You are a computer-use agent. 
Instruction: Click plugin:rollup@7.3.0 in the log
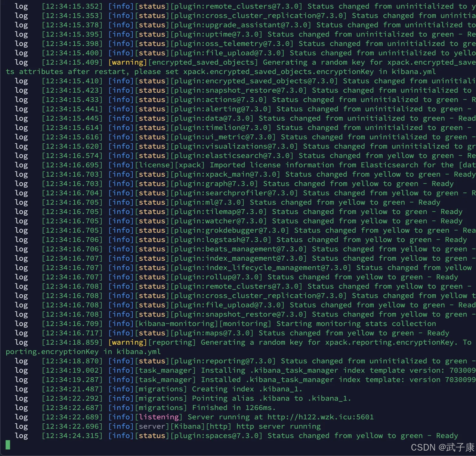216,277
